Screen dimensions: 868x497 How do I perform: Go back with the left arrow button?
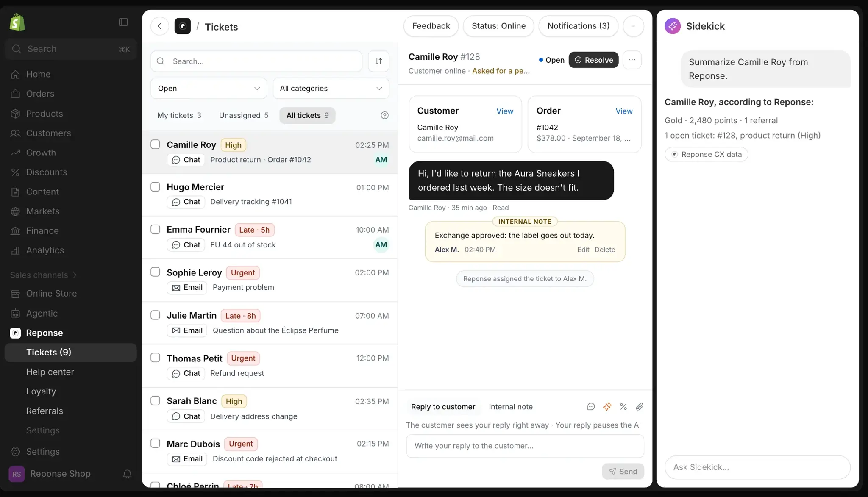(x=160, y=26)
